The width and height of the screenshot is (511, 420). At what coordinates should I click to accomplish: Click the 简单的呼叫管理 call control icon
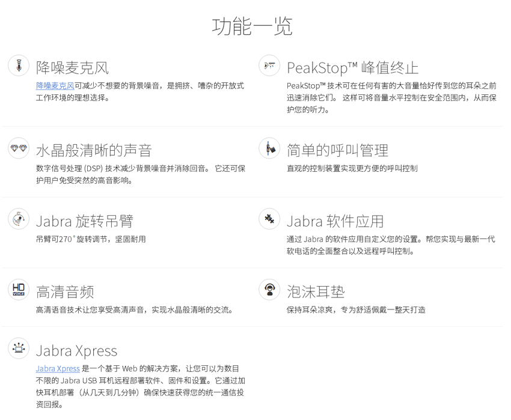[269, 148]
